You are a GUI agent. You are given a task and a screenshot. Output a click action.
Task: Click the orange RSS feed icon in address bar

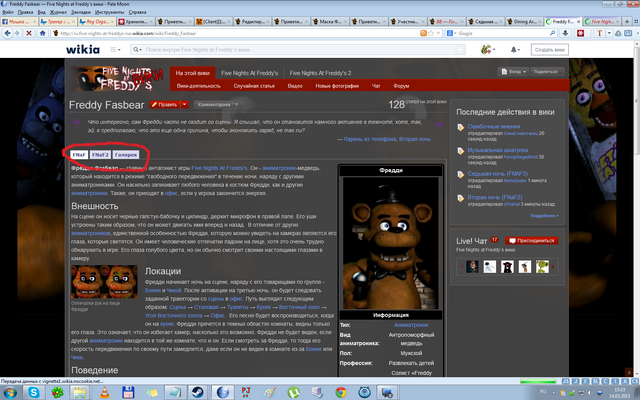pos(423,33)
